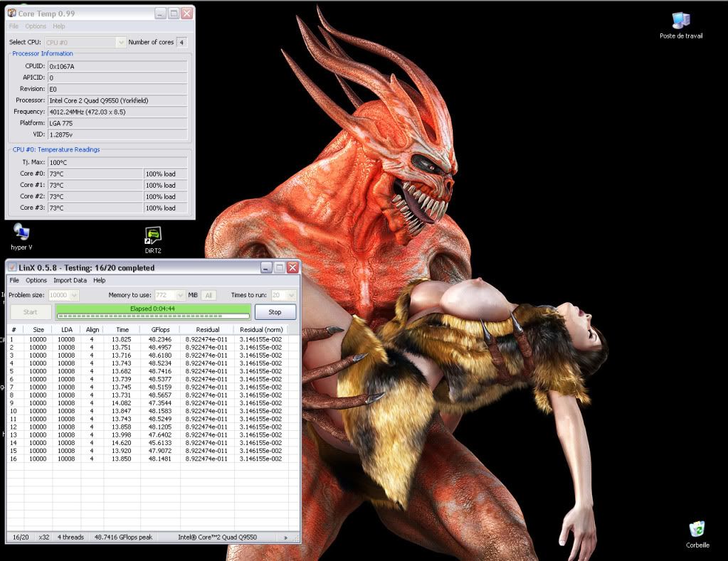Open the Problem size dropdown in LinX

(74, 294)
